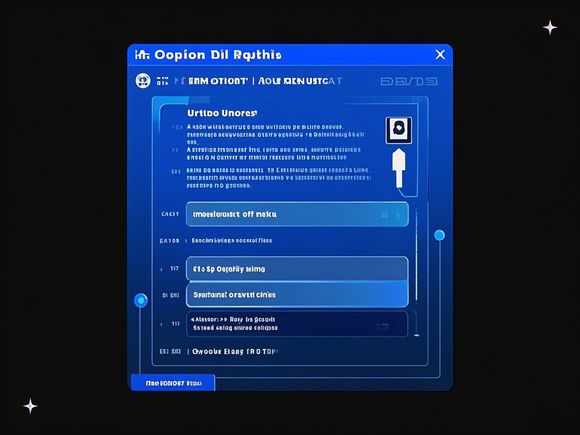The image size is (580, 435).
Task: Click the bottom 'Mee EONOET' tab button
Action: [x=173, y=383]
